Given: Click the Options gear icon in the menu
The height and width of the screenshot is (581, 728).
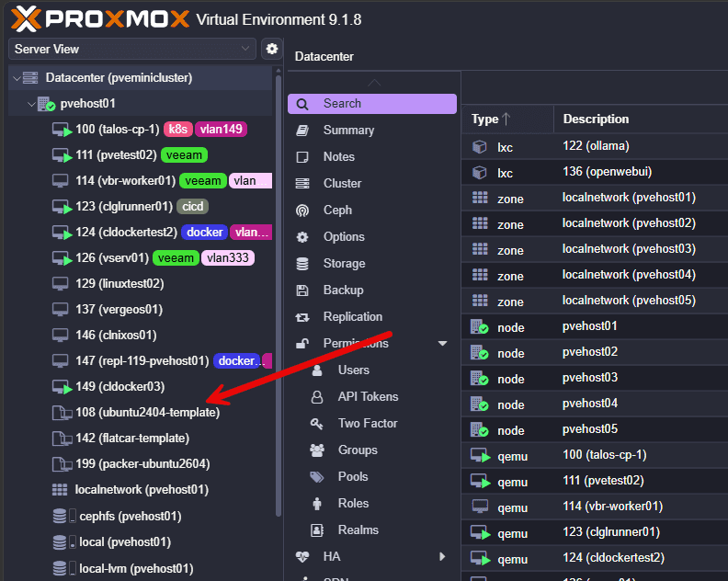Looking at the screenshot, I should click(x=302, y=237).
